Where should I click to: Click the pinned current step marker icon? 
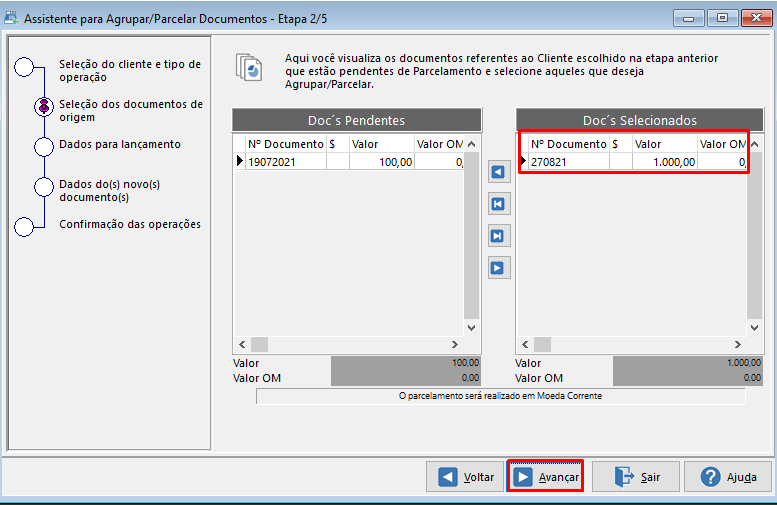click(44, 106)
